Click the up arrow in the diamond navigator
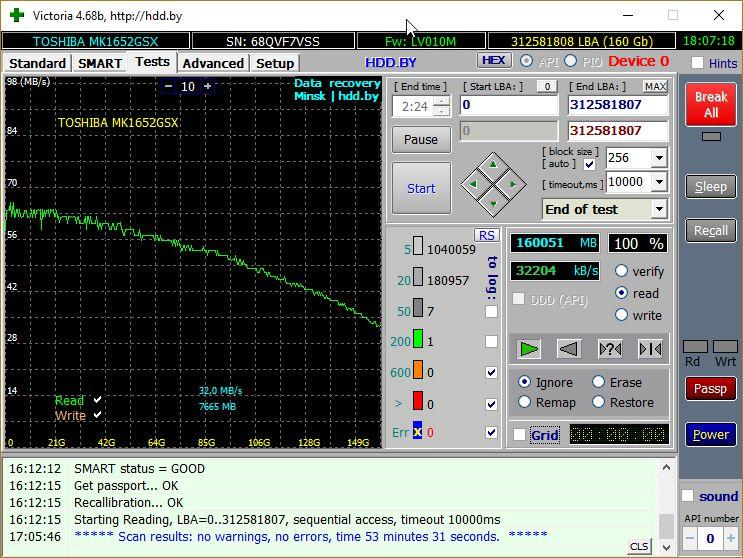Image resolution: width=743 pixels, height=558 pixels. [x=493, y=164]
